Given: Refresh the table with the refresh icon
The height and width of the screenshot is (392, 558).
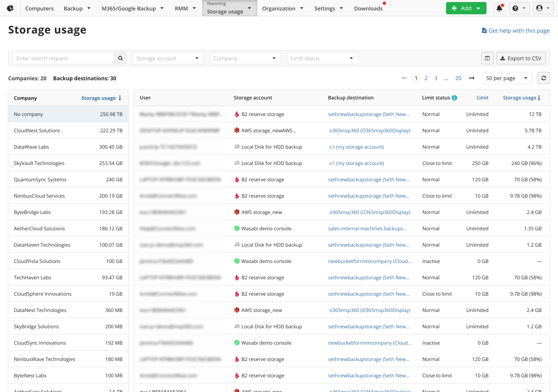Looking at the screenshot, I should coord(543,78).
